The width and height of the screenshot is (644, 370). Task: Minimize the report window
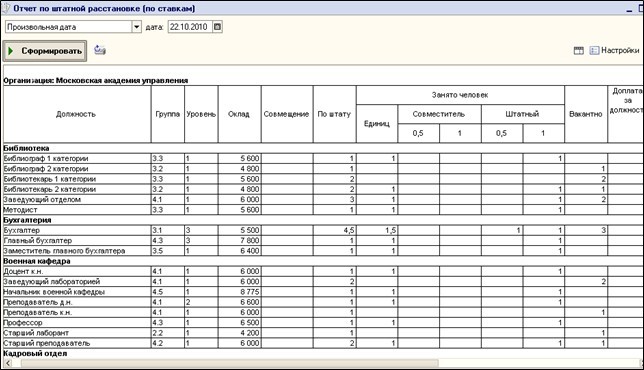click(630, 9)
